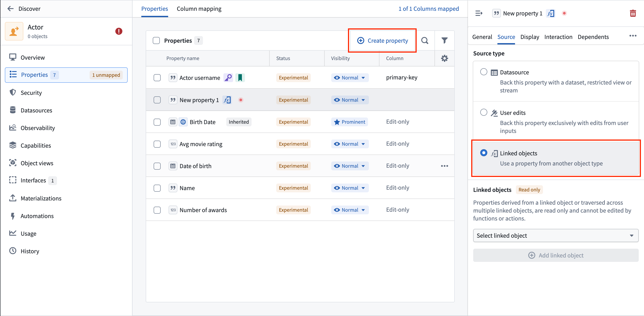Open the more options ellipsis beside Dependents tab
Viewport: 644px width, 316px height.
[633, 36]
